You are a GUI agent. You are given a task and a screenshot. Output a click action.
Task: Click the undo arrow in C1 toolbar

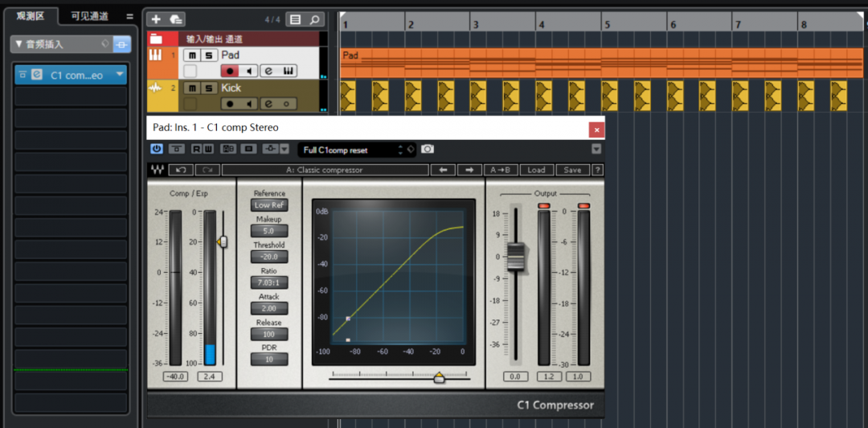point(181,170)
